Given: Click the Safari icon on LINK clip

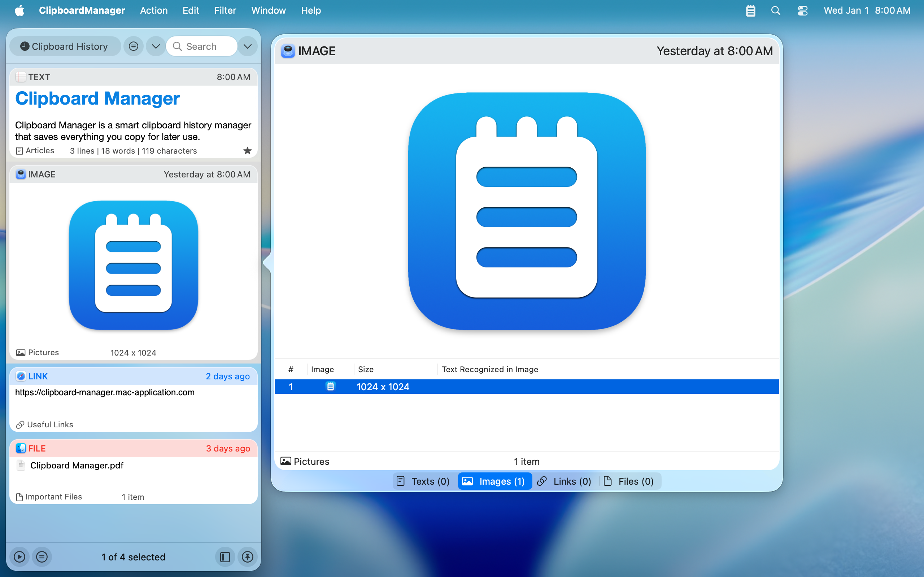Looking at the screenshot, I should click(21, 376).
